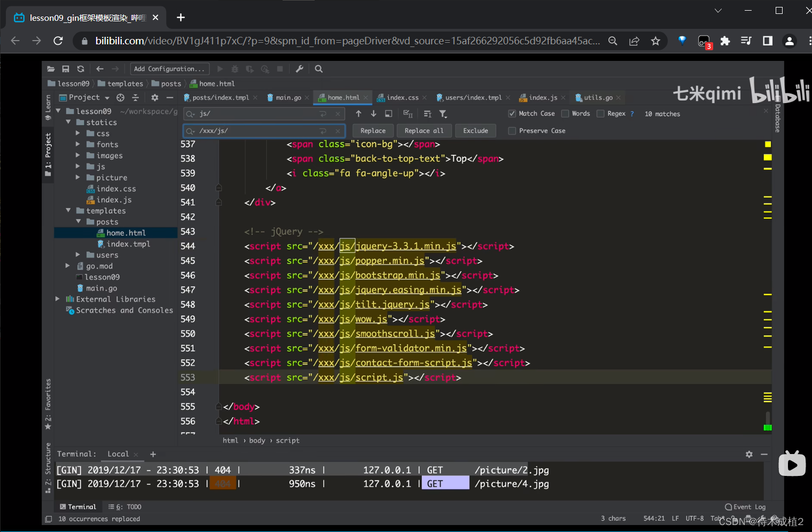Click the Search Everywhere magnifier icon
The width and height of the screenshot is (812, 532).
pyautogui.click(x=319, y=69)
